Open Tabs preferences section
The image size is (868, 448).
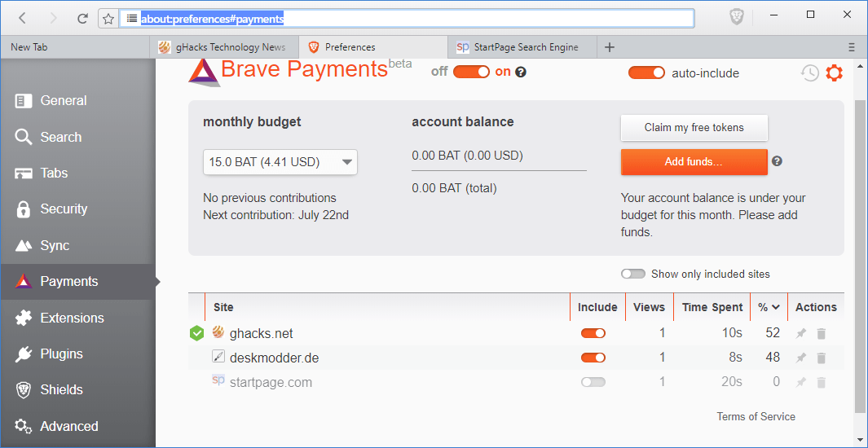pos(77,173)
